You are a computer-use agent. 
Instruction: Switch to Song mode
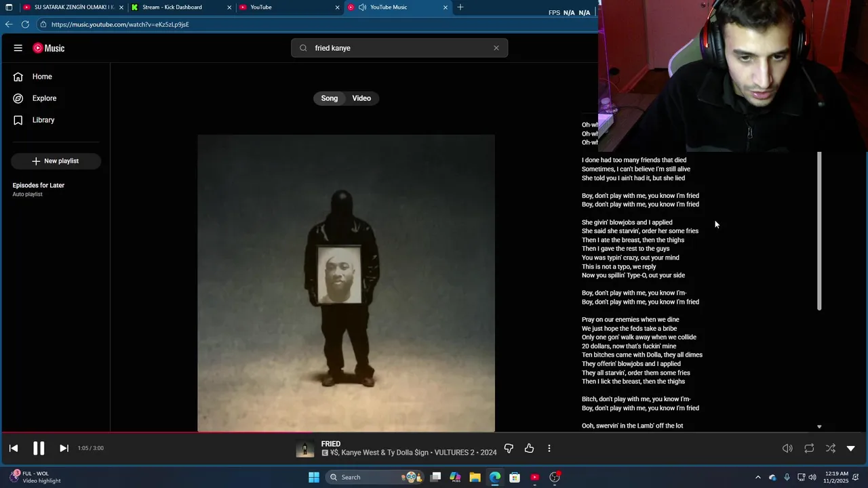330,98
